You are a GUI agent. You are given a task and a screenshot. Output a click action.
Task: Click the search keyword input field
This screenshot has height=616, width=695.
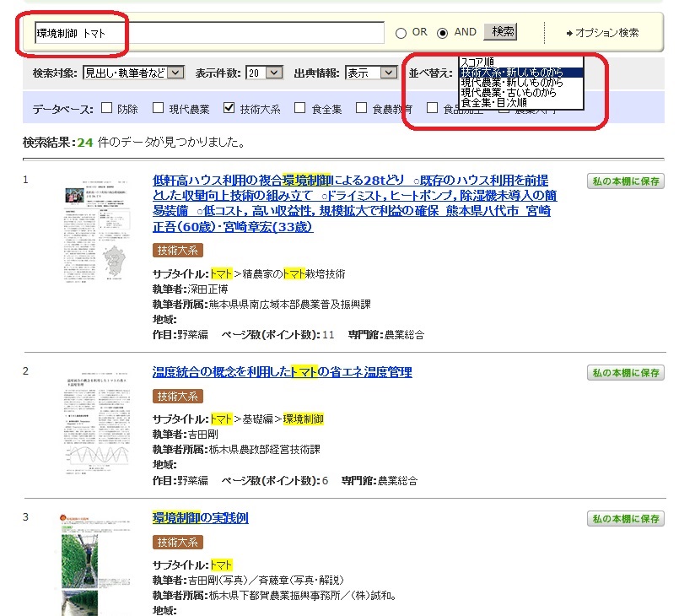[209, 33]
